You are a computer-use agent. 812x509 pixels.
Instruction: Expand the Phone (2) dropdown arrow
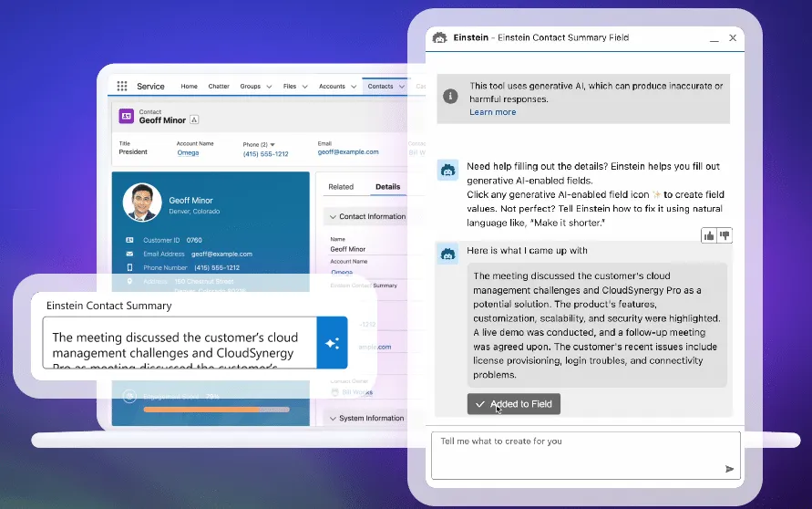272,145
